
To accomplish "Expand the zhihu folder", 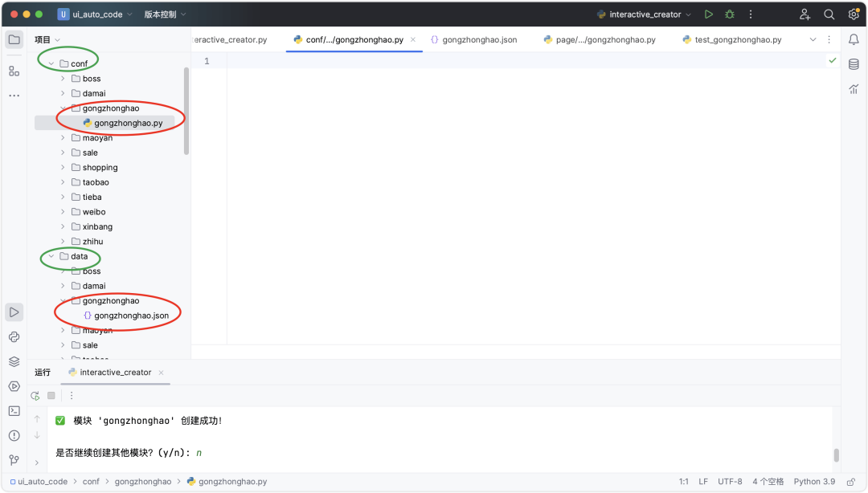I will click(63, 242).
